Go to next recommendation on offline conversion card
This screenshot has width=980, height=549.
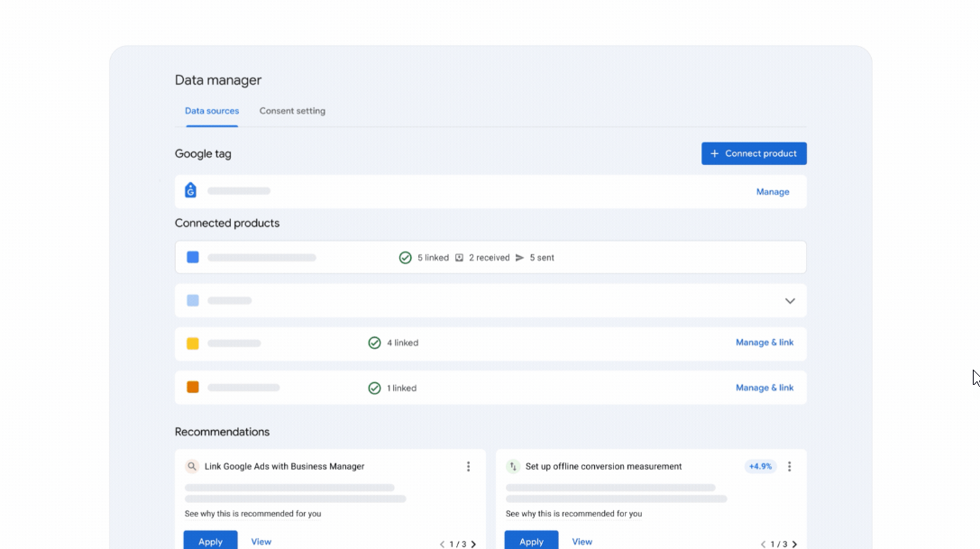(794, 544)
